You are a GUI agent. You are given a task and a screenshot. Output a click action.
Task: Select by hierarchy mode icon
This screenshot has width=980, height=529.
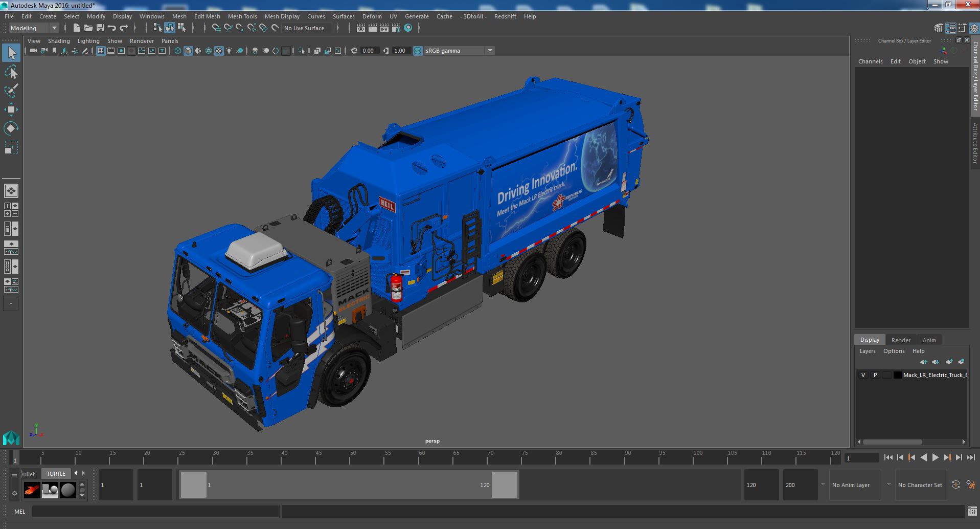coord(157,28)
